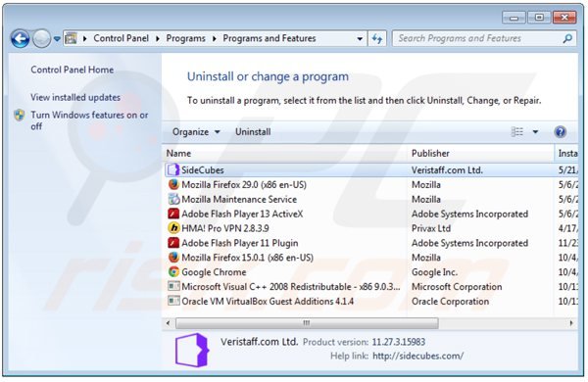The width and height of the screenshot is (588, 382).
Task: Expand the address bar history dropdown
Action: (360, 38)
